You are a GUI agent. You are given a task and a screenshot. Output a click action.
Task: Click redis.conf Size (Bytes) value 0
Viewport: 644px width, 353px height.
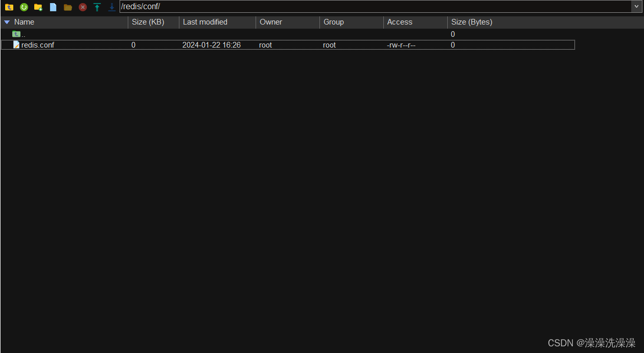coord(453,45)
